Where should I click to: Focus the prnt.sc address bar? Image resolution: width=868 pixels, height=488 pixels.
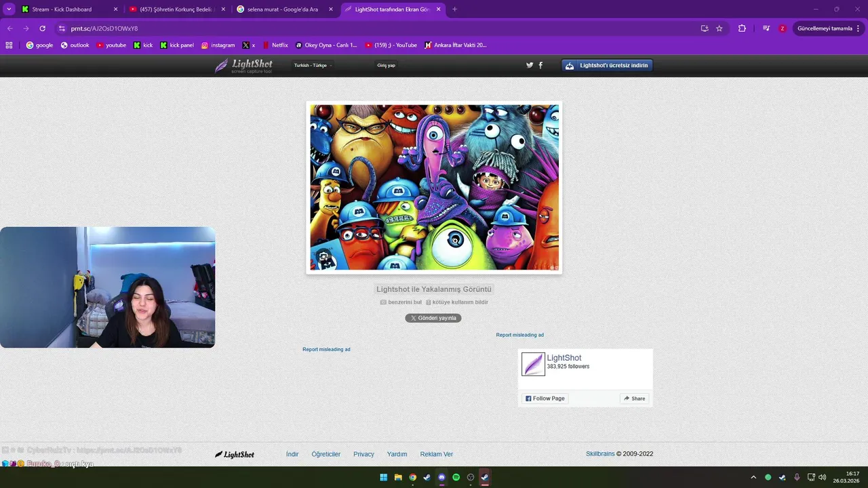click(x=380, y=28)
